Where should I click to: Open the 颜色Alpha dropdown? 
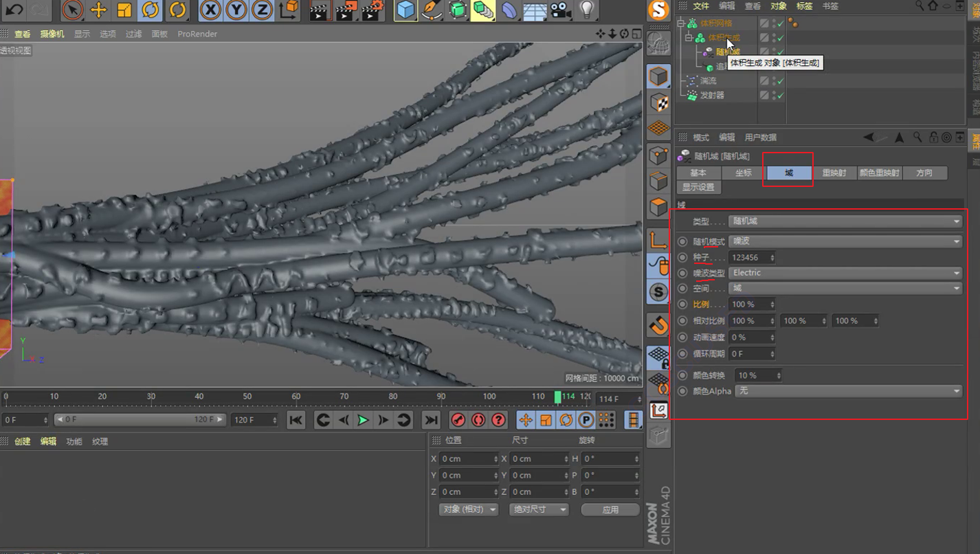[x=848, y=391]
